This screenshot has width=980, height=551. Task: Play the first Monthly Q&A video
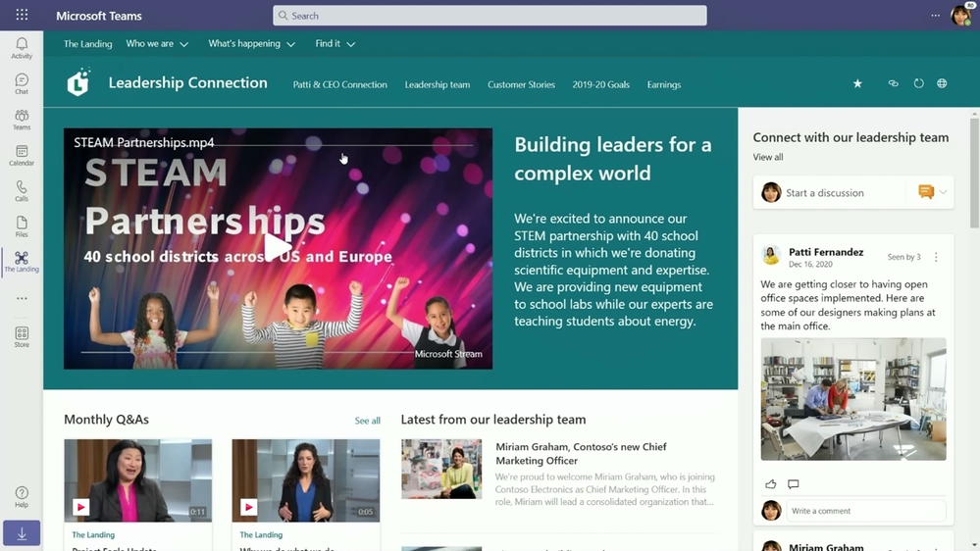pos(80,507)
